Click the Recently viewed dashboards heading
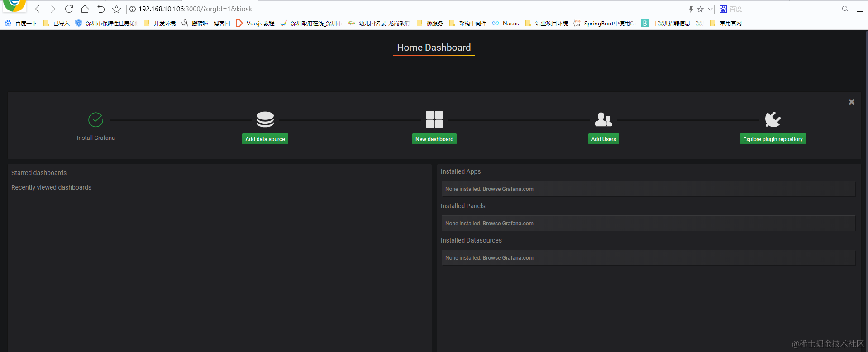 pyautogui.click(x=51, y=187)
